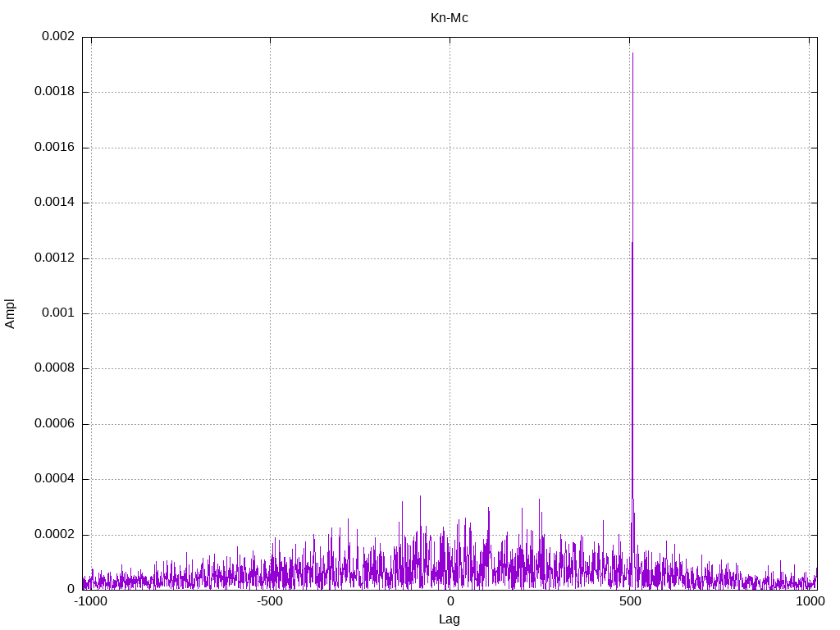Screen dimensions: 840x630
Task: Pick the 0.0016 y-axis tick label
Action: (x=54, y=148)
